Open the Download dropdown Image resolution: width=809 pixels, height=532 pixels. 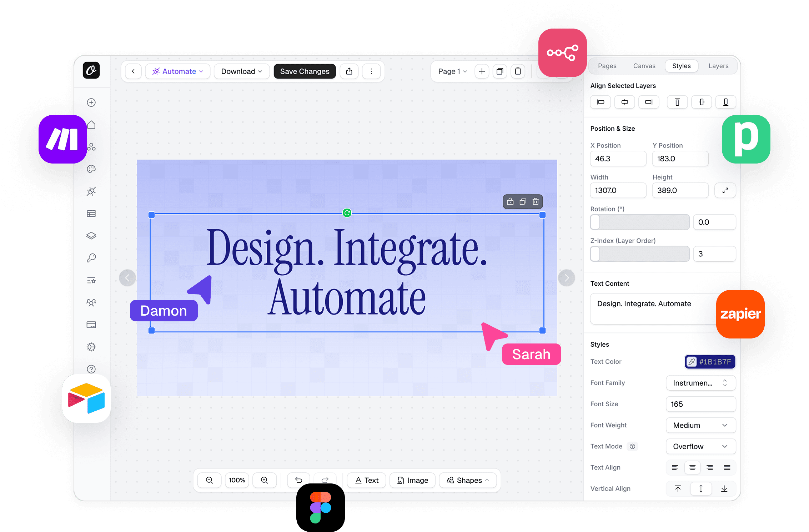click(x=242, y=71)
